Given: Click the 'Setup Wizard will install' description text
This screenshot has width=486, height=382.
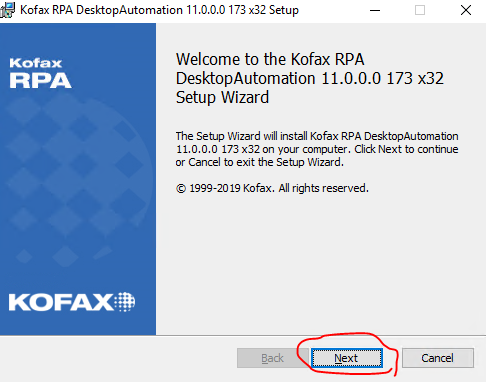Looking at the screenshot, I should tap(317, 149).
